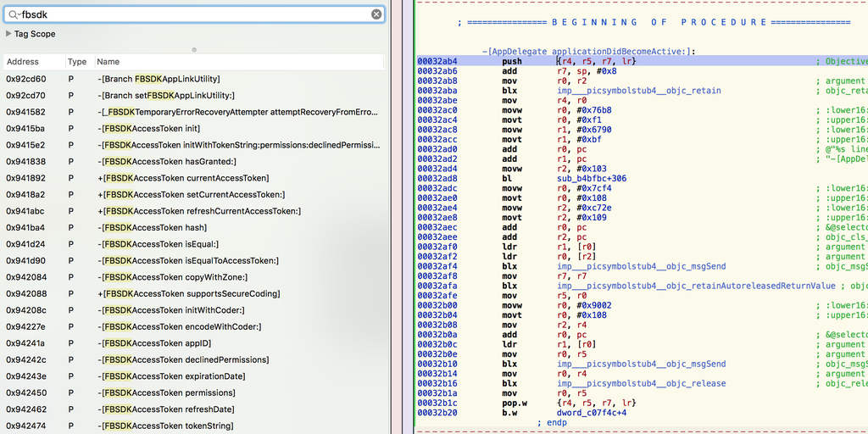Viewport: 868px width, 434px height.
Task: Sort the list by Address column
Action: coord(23,62)
